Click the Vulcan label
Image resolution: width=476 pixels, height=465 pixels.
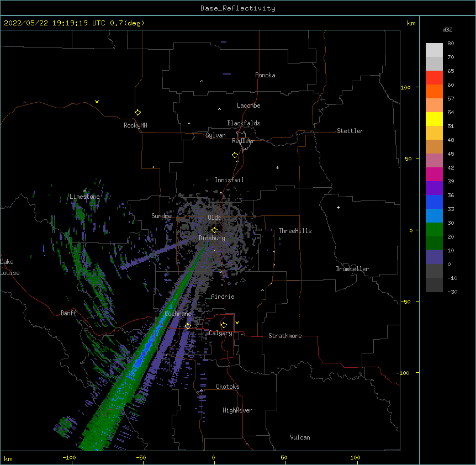coord(300,437)
